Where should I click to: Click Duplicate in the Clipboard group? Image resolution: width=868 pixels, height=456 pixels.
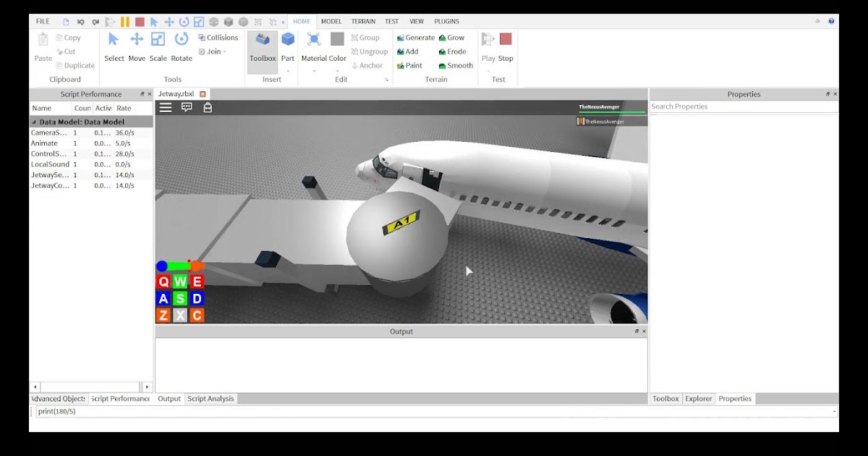[75, 65]
